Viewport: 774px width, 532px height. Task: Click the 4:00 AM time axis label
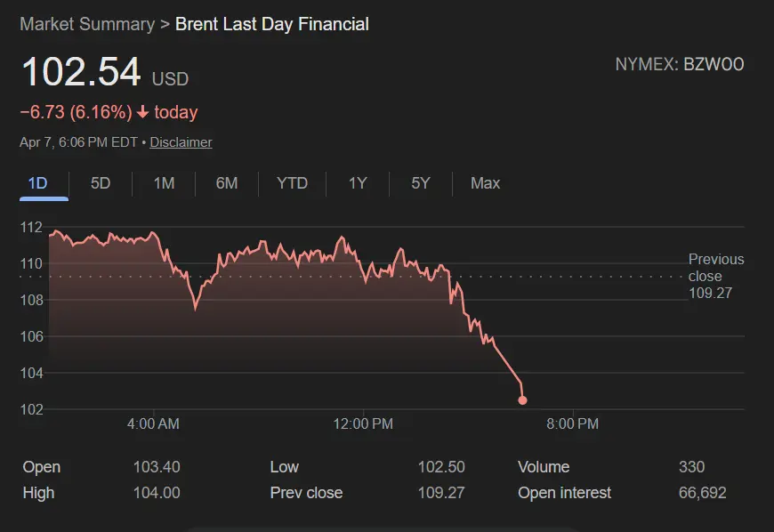pos(153,424)
